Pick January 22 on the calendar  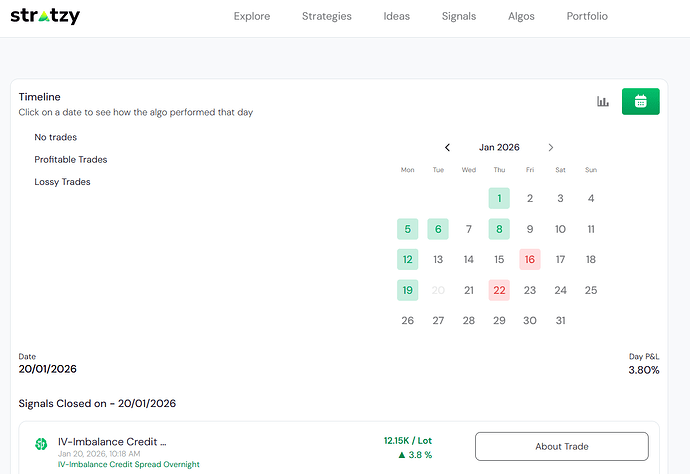(x=499, y=290)
